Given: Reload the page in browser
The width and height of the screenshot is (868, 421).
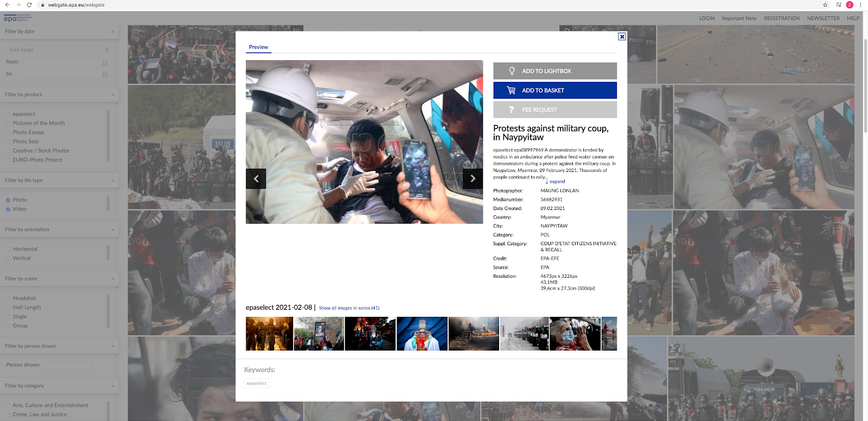Looking at the screenshot, I should coord(29,5).
